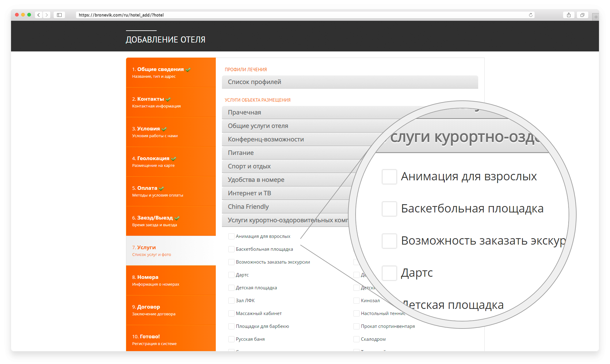Viewport: 610px width, 364px height.
Task: Expand the China Friendly section
Action: point(285,207)
